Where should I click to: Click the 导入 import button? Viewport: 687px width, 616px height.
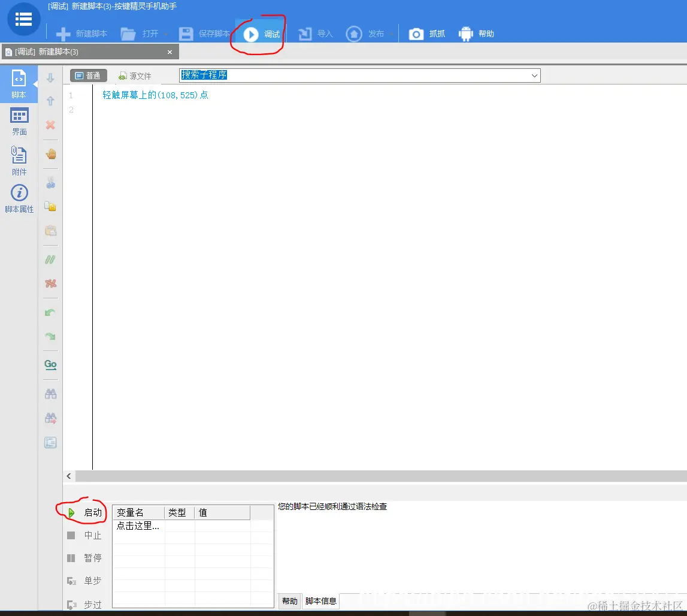click(x=316, y=34)
